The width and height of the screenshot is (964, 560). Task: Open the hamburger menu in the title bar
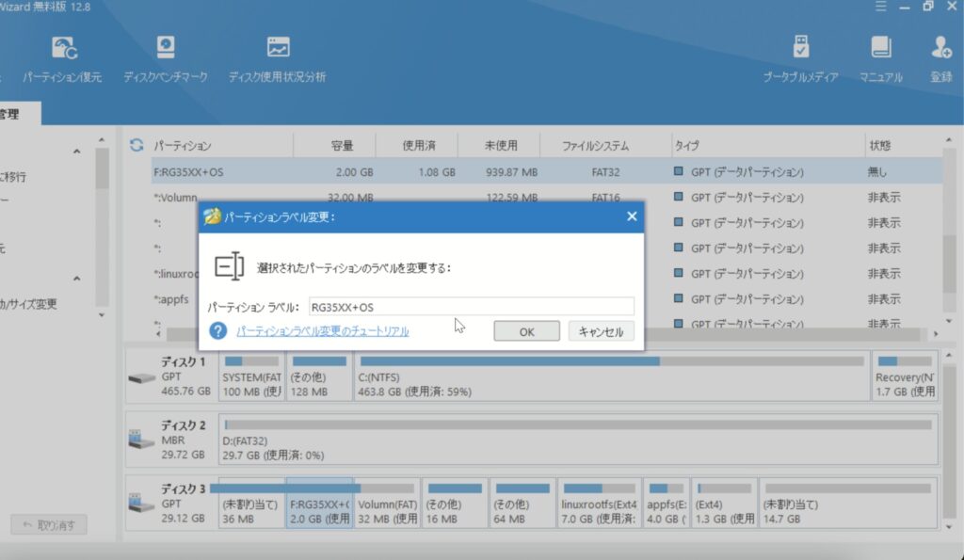pyautogui.click(x=881, y=7)
